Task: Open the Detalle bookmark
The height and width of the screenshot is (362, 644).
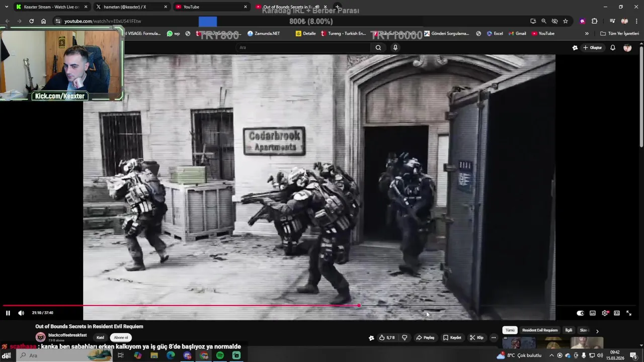Action: coord(305,34)
